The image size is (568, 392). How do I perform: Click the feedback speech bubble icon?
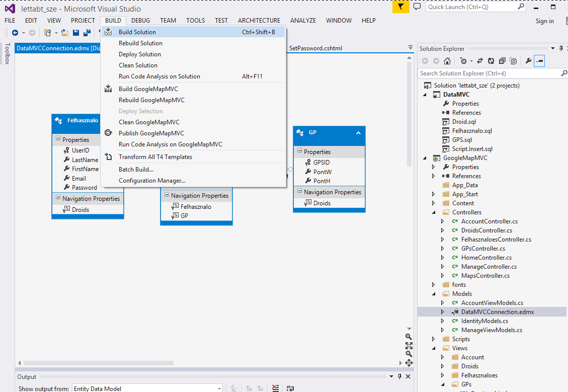point(417,7)
